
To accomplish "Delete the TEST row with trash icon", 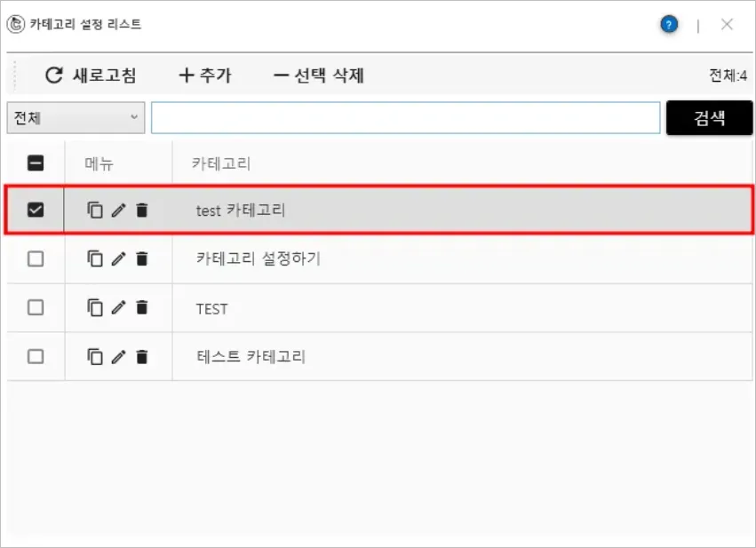I will tap(142, 308).
